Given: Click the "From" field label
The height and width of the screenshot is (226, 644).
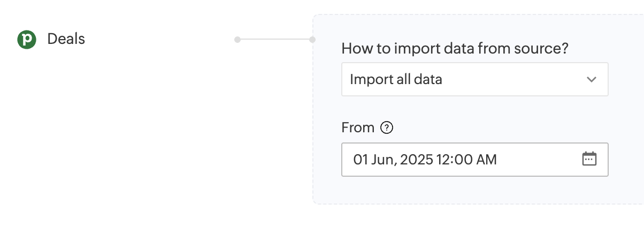Looking at the screenshot, I should coord(358,128).
